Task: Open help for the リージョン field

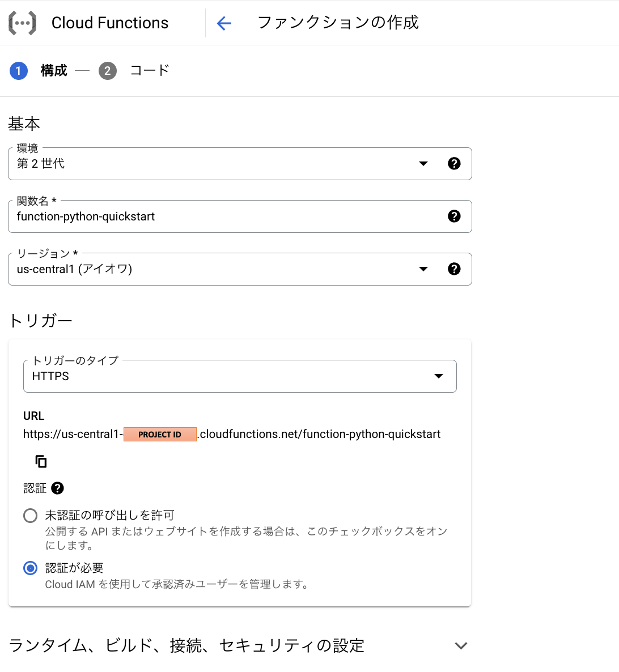Action: 454,269
